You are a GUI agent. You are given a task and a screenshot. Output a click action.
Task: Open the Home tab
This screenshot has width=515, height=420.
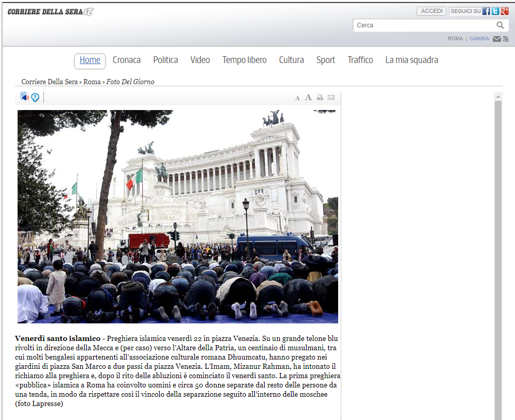pos(90,60)
